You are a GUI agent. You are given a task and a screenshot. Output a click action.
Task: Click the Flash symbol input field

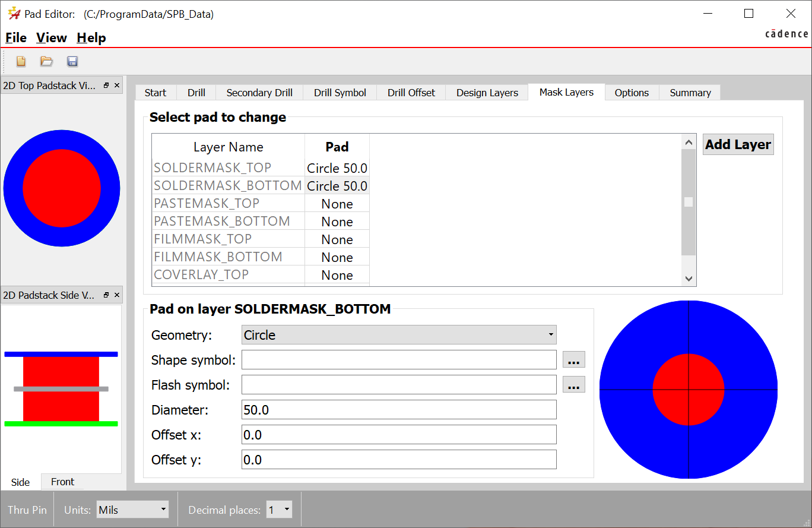pos(399,385)
